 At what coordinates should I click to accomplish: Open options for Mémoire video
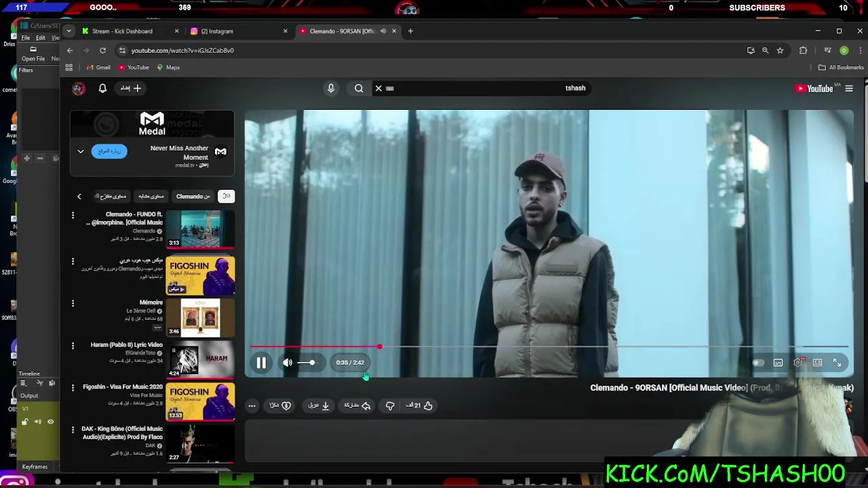[73, 303]
